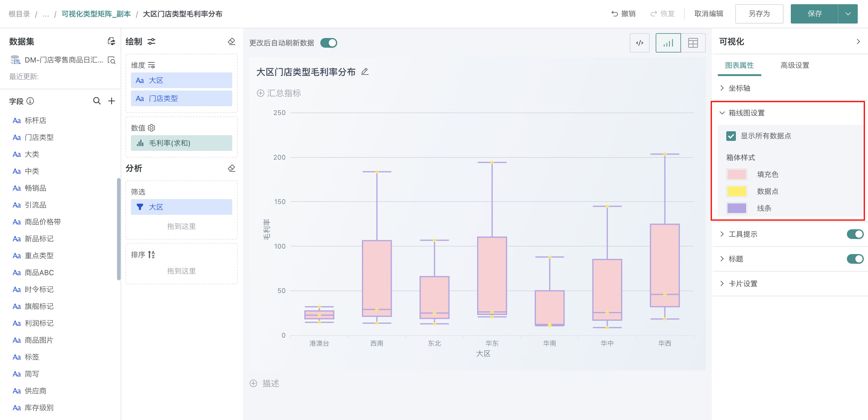The height and width of the screenshot is (420, 868).
Task: Switch to table view icon
Action: coord(693,43)
